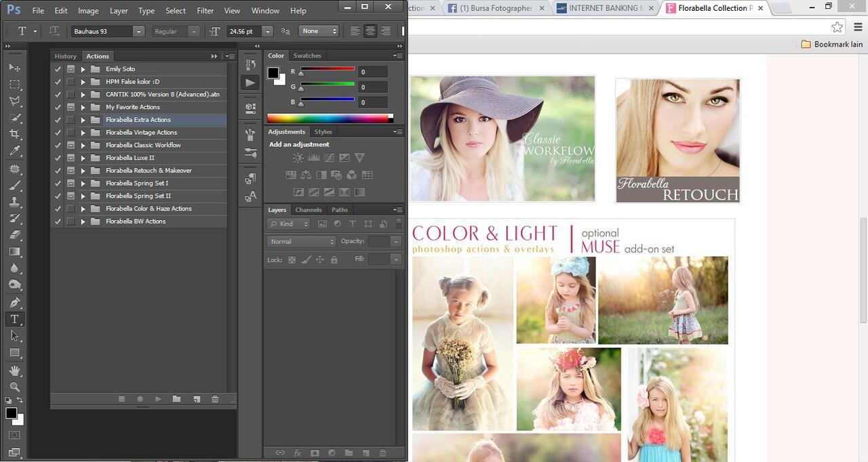The width and height of the screenshot is (868, 462).
Task: Expand Florabella Retouch & Makeover set
Action: [x=83, y=171]
